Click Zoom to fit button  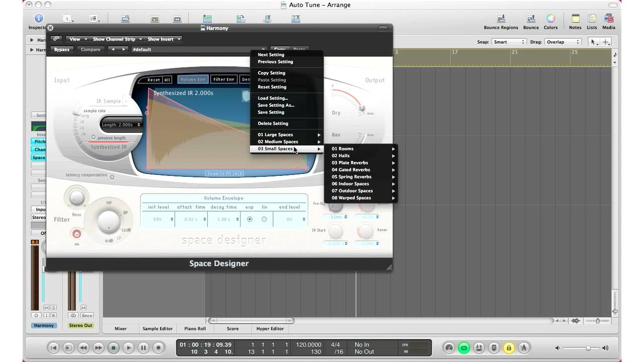(x=218, y=173)
